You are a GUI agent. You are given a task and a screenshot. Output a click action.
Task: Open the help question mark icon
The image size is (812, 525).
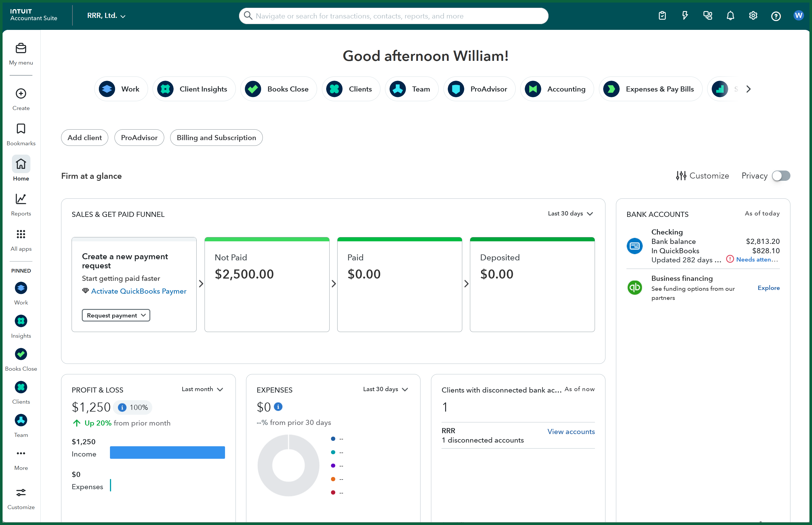[776, 16]
